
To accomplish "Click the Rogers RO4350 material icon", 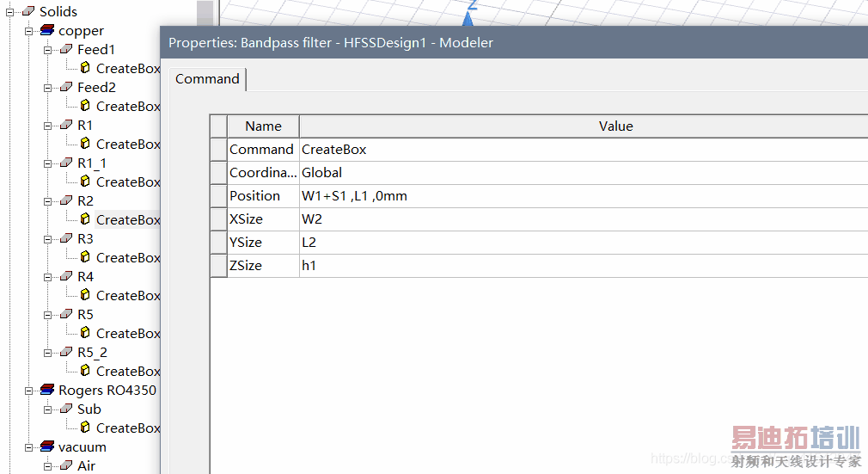I will (x=47, y=391).
